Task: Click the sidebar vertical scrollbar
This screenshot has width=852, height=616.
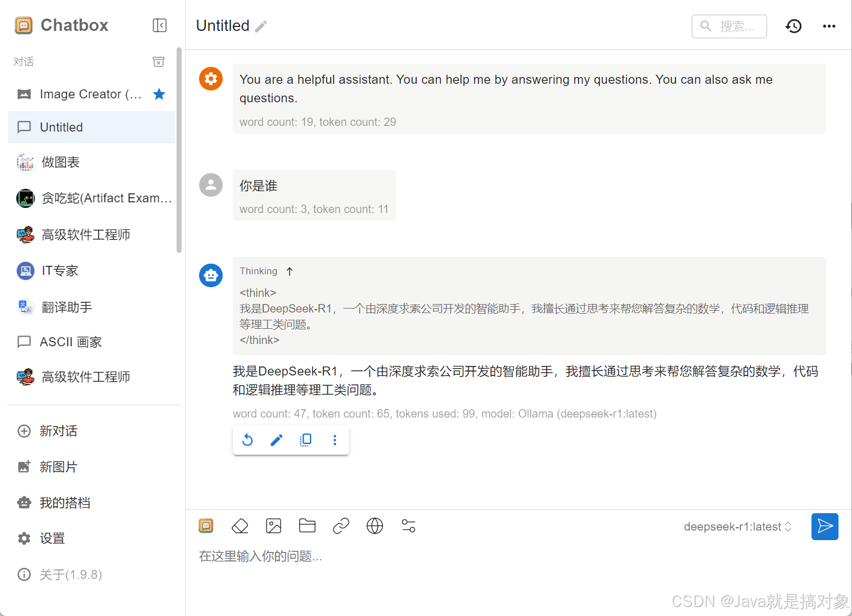Action: click(x=179, y=150)
